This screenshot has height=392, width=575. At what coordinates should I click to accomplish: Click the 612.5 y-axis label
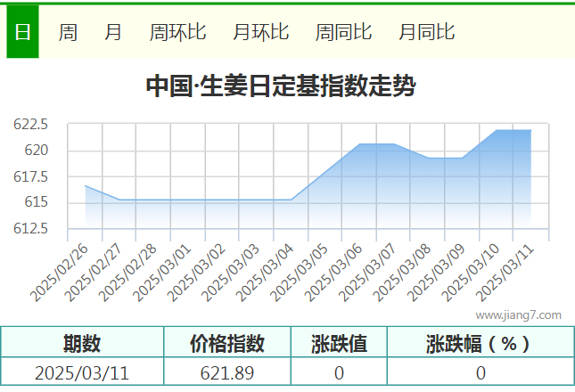click(x=30, y=229)
